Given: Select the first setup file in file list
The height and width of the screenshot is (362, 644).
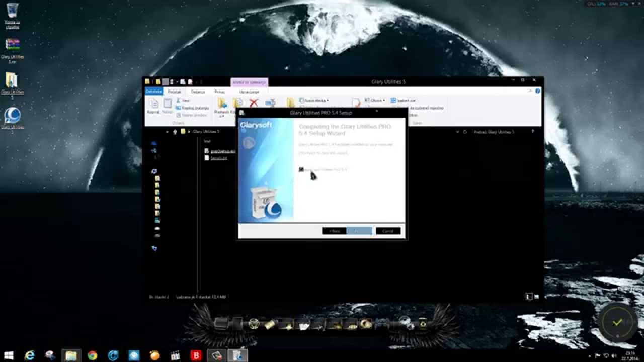Looking at the screenshot, I should 220,150.
